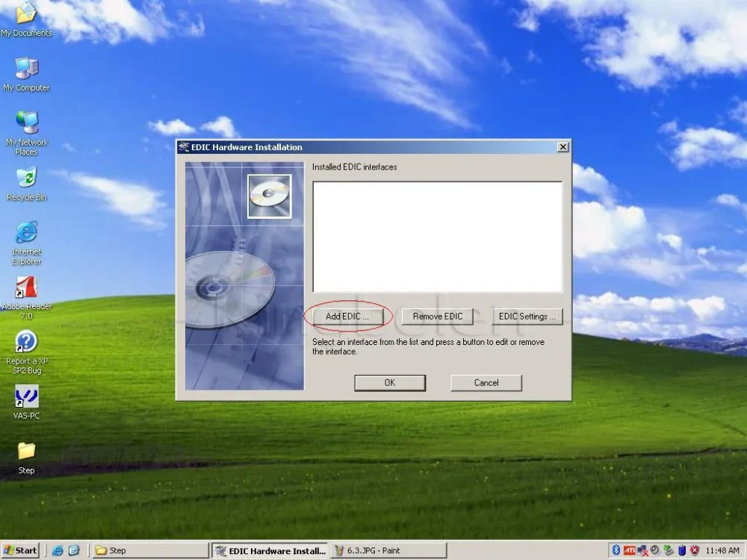This screenshot has height=560, width=747.
Task: Click the Safely Remove Hardware tray icon
Action: click(669, 550)
